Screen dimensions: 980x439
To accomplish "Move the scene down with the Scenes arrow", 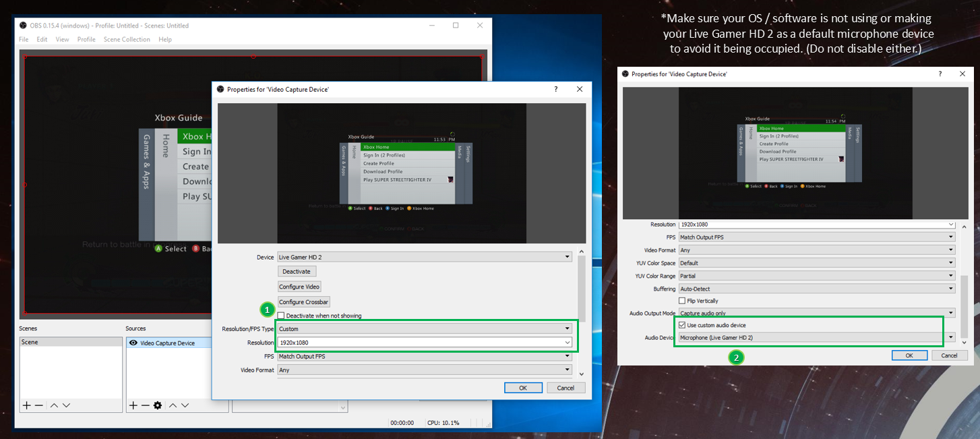I will pos(66,405).
